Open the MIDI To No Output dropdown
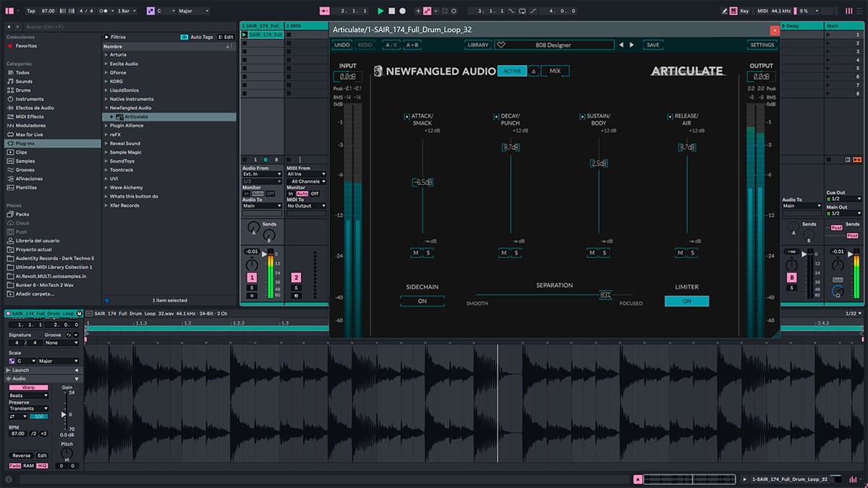868x488 pixels. [x=307, y=206]
